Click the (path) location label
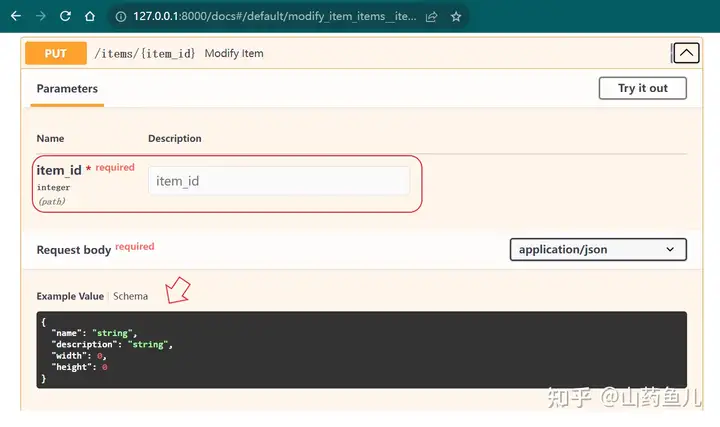The height and width of the screenshot is (427, 720). (52, 201)
